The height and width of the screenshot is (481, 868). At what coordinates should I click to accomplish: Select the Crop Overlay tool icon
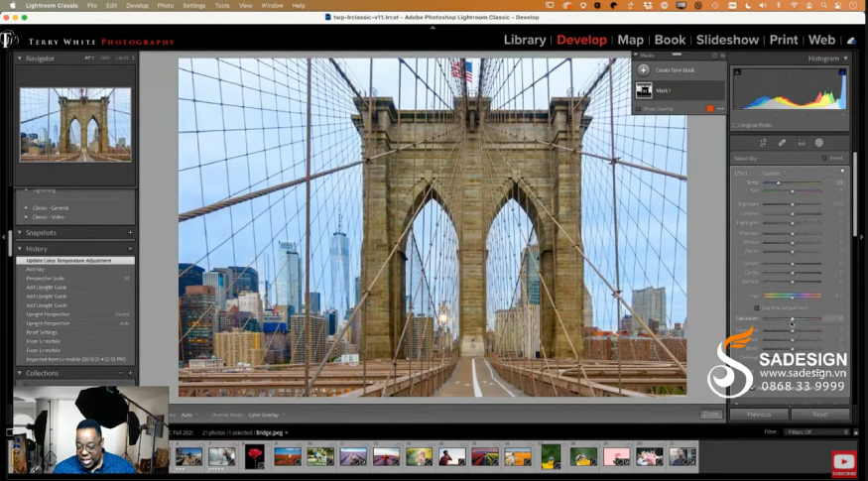763,143
